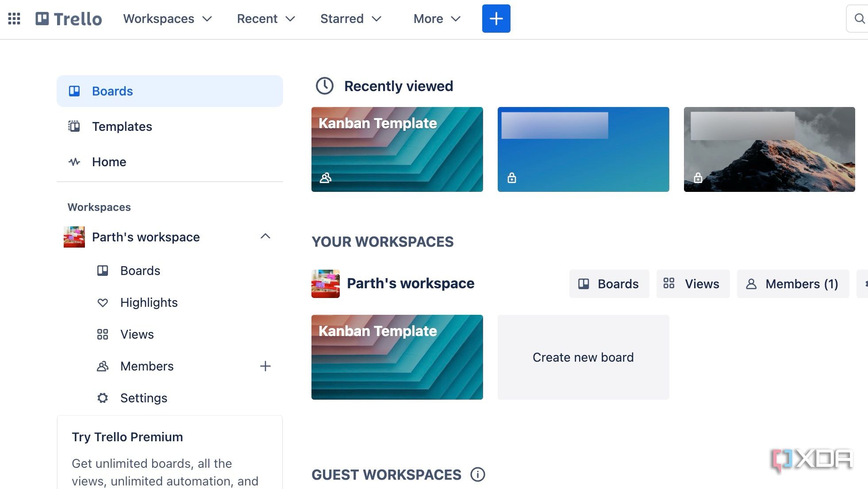
Task: Collapse Parth's workspace with the chevron
Action: click(265, 237)
